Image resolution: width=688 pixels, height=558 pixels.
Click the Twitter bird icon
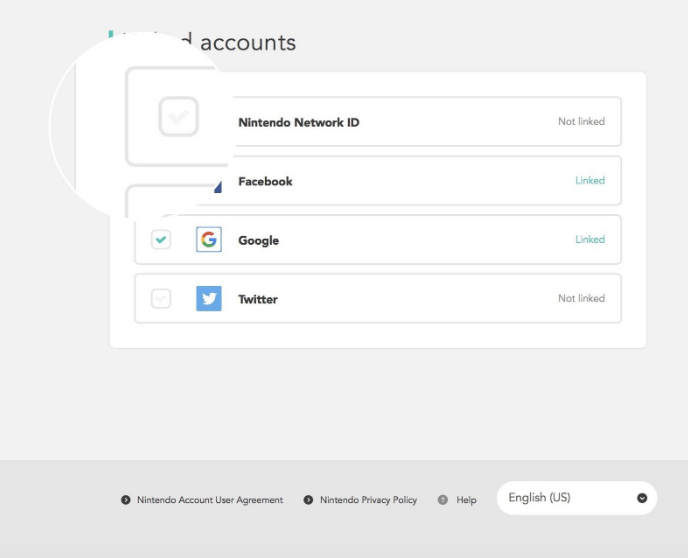click(x=209, y=299)
